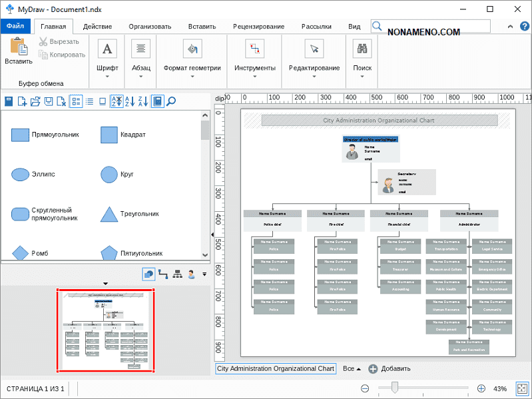Toggle icons-and-labels view of shapes
The width and height of the screenshot is (532, 399).
(76, 102)
